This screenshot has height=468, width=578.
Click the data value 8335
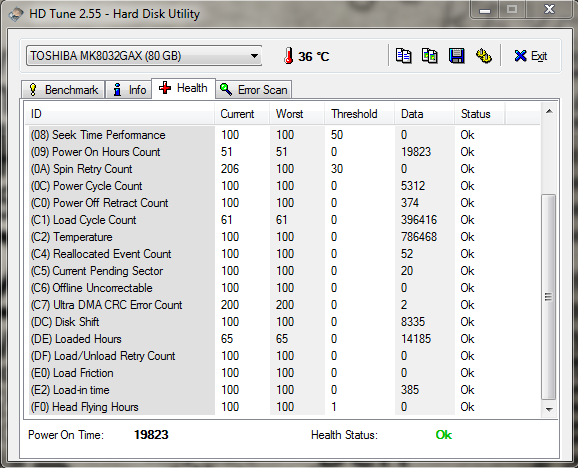point(413,322)
